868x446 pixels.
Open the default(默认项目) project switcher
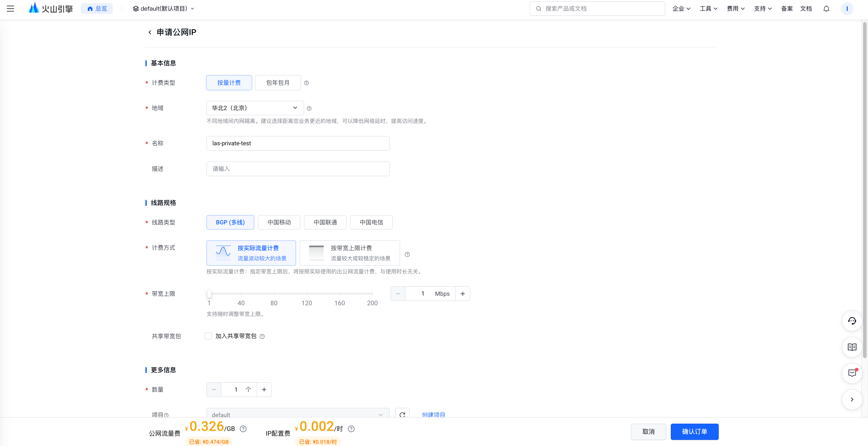(164, 9)
